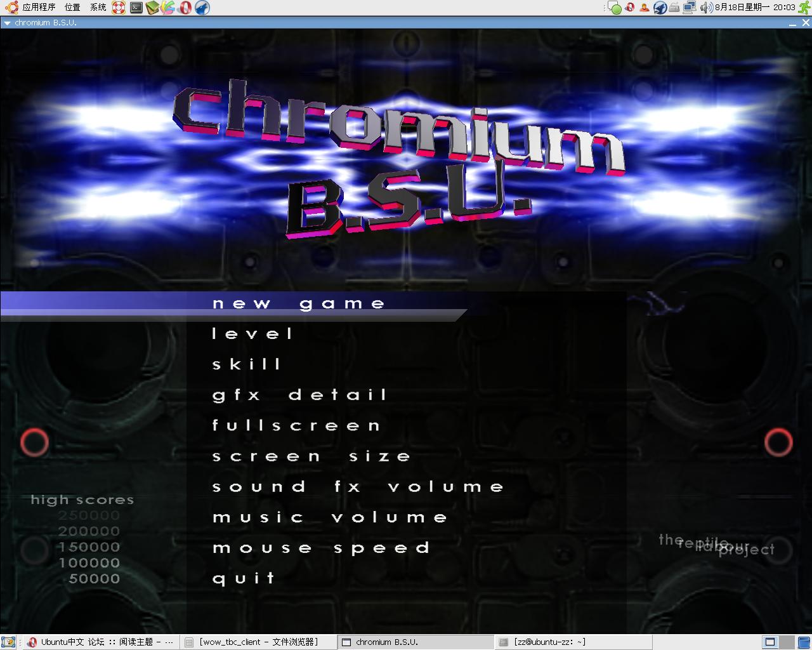
Task: Click the orange user messenger tray icon
Action: tap(645, 8)
